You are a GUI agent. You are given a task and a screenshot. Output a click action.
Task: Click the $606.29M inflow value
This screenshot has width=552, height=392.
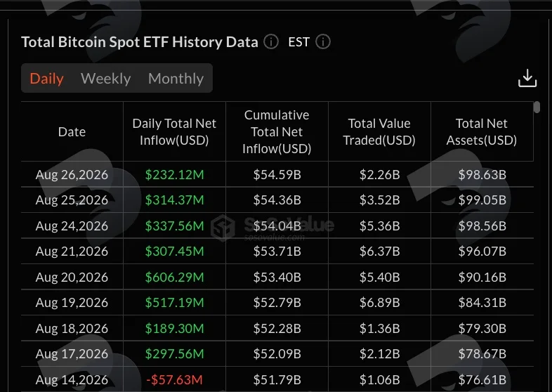click(174, 277)
